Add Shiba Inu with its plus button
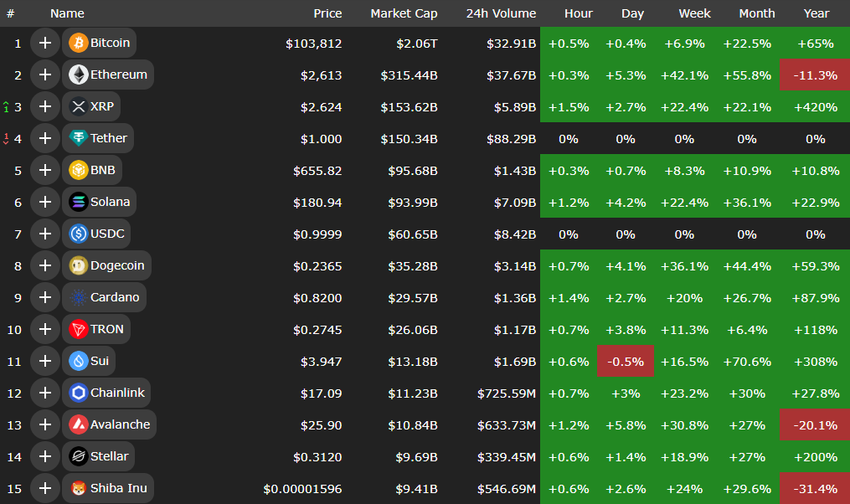The image size is (850, 504). point(45,488)
